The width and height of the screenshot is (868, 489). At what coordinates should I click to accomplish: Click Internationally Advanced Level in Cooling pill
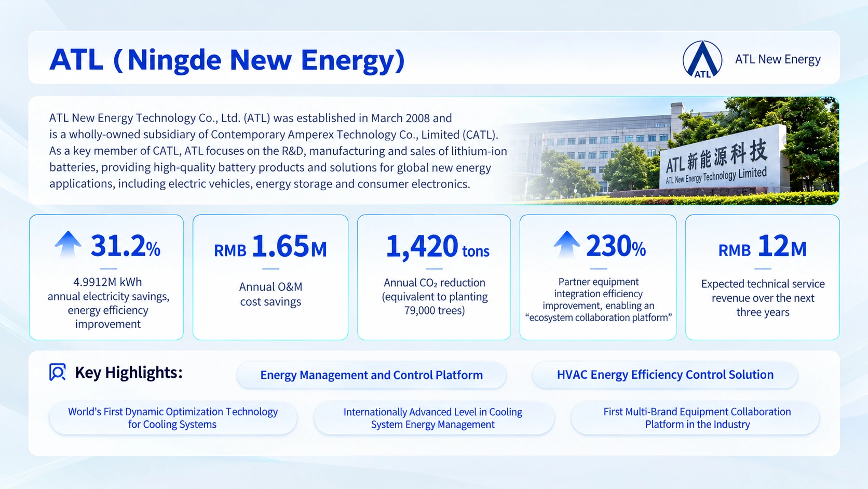433,418
